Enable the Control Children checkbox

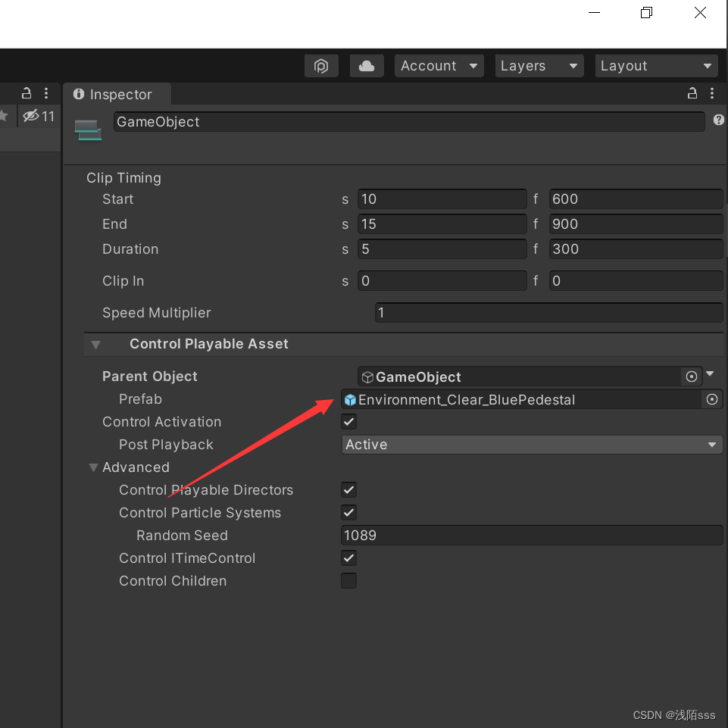[348, 580]
